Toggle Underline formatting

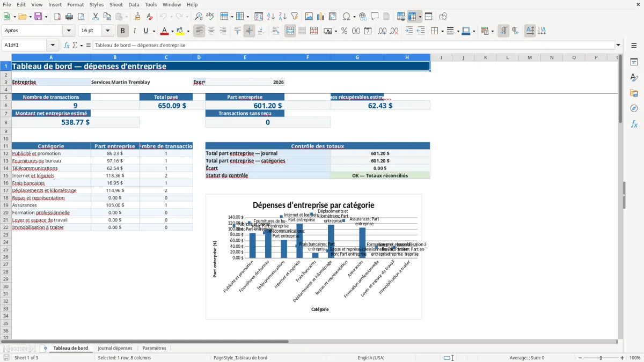click(x=146, y=31)
